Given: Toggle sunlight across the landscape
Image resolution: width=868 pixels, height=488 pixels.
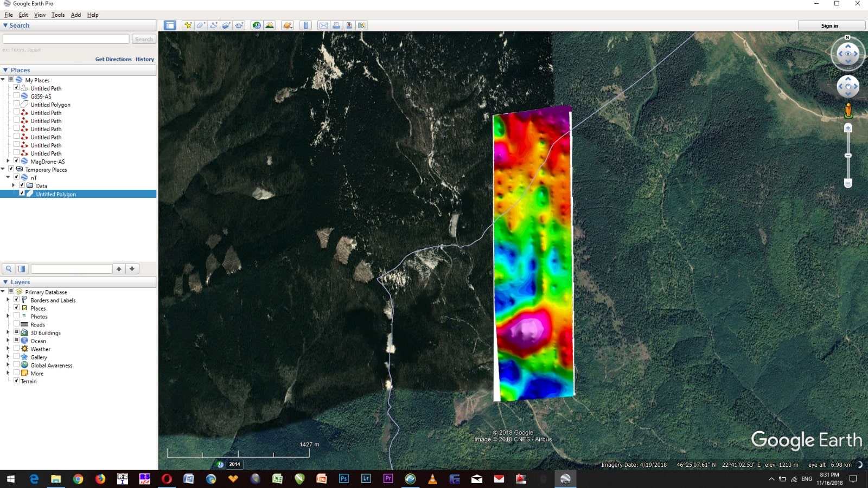Looking at the screenshot, I should 270,25.
